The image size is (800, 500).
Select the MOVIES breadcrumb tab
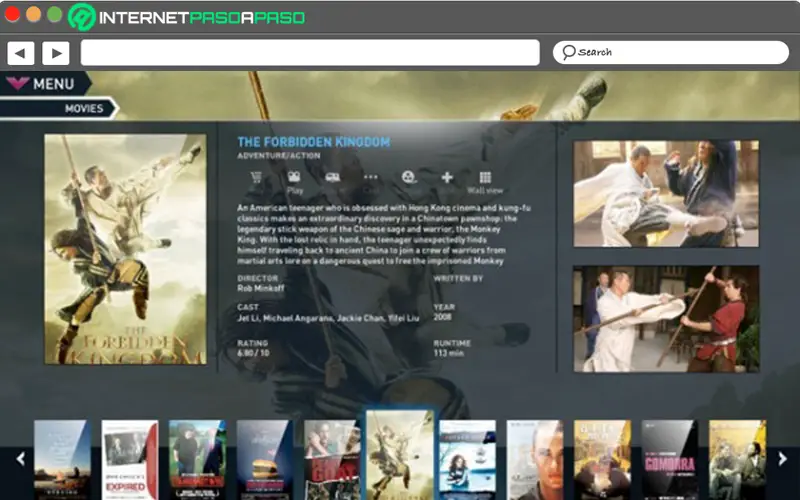59,109
